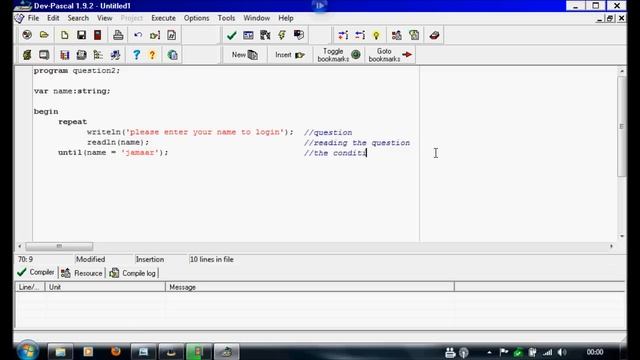This screenshot has width=640, height=360.
Task: Click on the 'var name:string;' code line
Action: pyautogui.click(x=72, y=91)
